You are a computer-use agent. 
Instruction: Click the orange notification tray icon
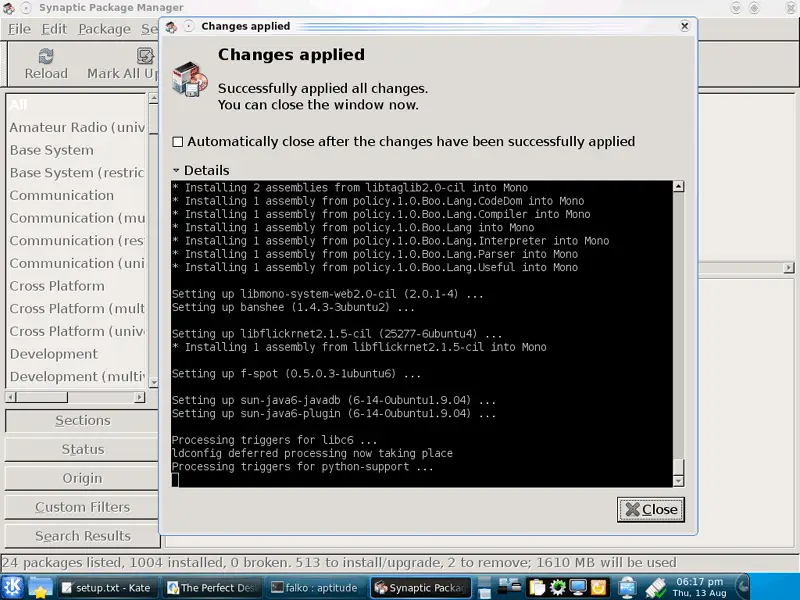click(x=598, y=587)
